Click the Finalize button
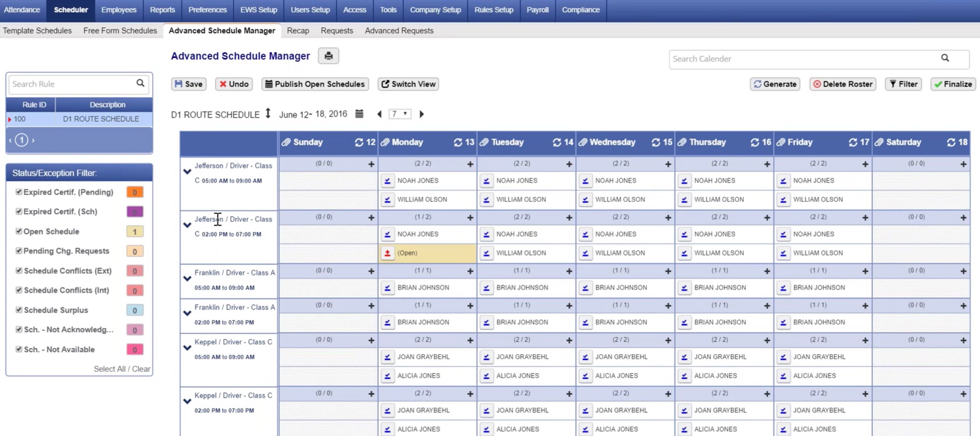This screenshot has height=436, width=980. [953, 84]
